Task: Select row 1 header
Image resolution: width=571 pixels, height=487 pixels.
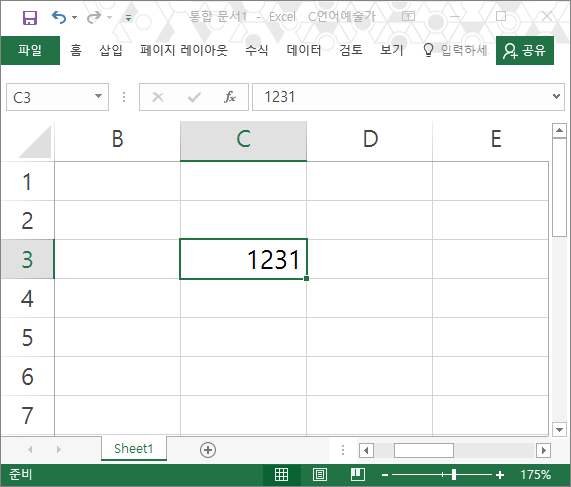Action: point(28,181)
